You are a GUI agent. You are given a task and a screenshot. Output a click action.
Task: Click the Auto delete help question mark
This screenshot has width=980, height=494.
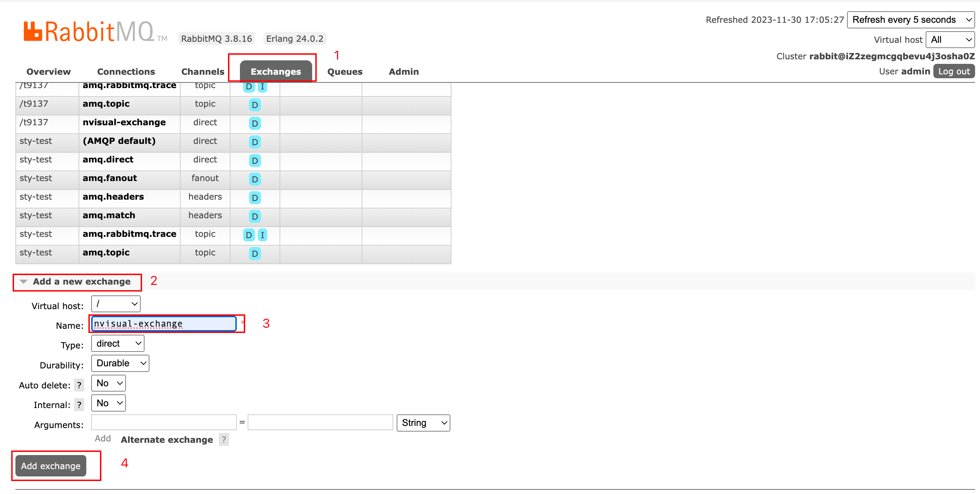pyautogui.click(x=79, y=385)
